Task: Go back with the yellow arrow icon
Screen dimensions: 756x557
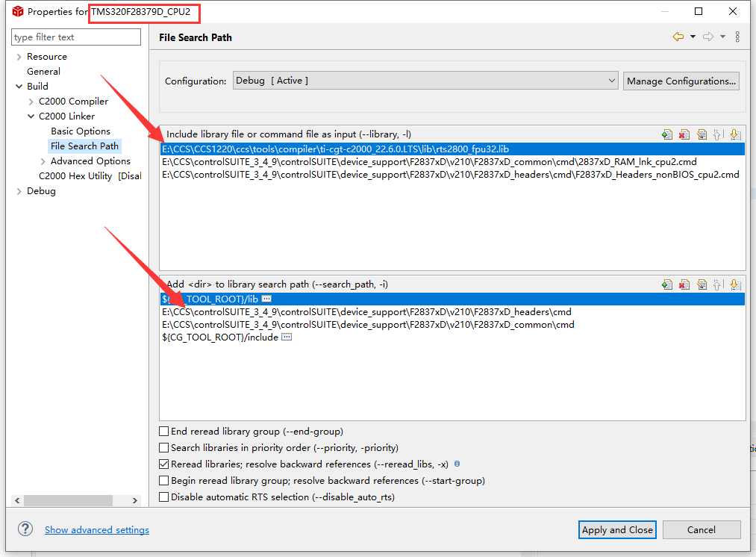Action: 678,37
